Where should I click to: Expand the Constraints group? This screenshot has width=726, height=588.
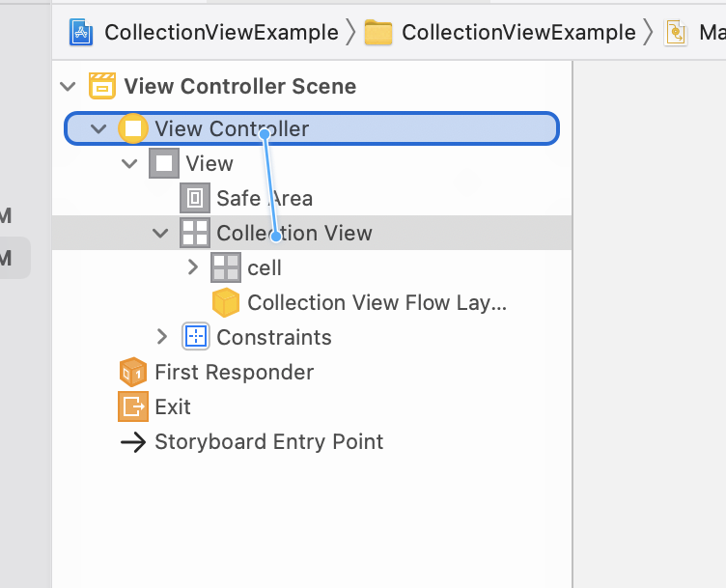pyautogui.click(x=161, y=337)
